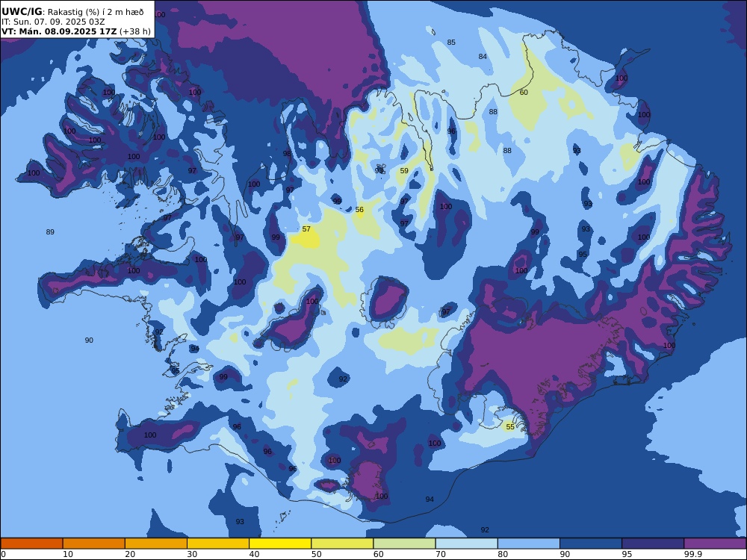Click the legend tick label 99.9
The width and height of the screenshot is (747, 560).
coord(692,554)
